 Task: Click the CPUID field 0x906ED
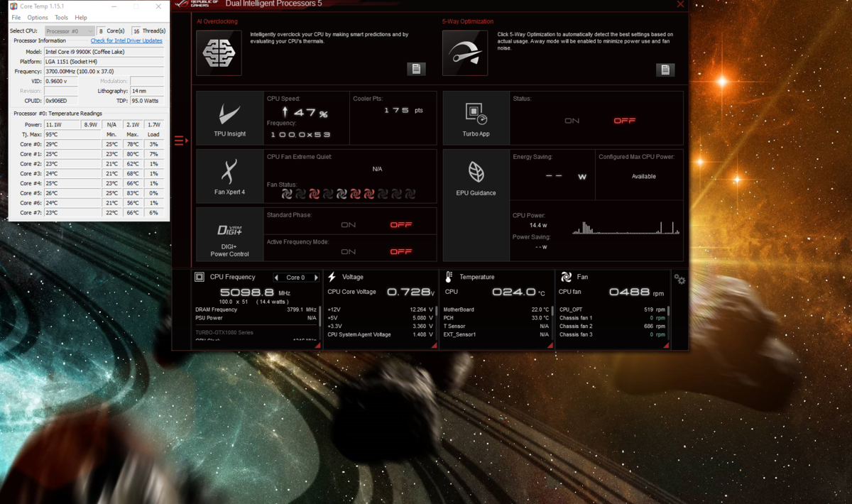[x=60, y=101]
